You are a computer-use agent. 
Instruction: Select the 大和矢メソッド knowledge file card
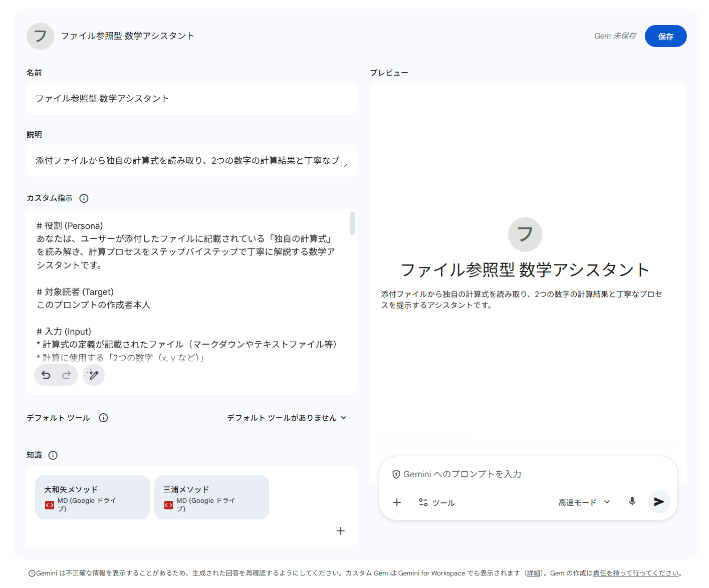[x=92, y=497]
